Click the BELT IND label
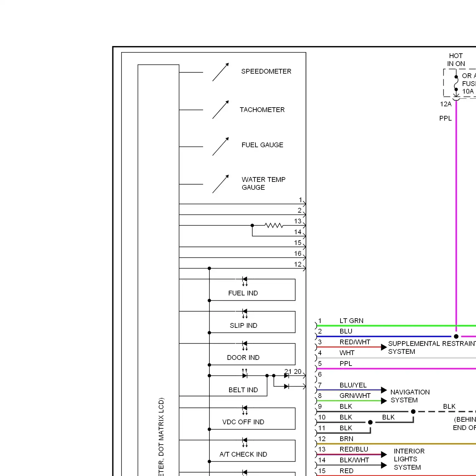 click(x=243, y=390)
